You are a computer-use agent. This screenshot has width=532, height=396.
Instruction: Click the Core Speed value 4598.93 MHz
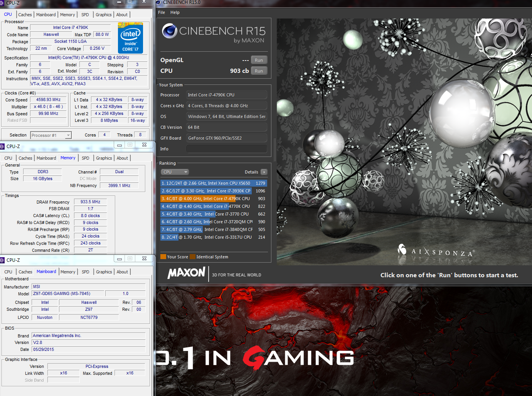point(49,99)
